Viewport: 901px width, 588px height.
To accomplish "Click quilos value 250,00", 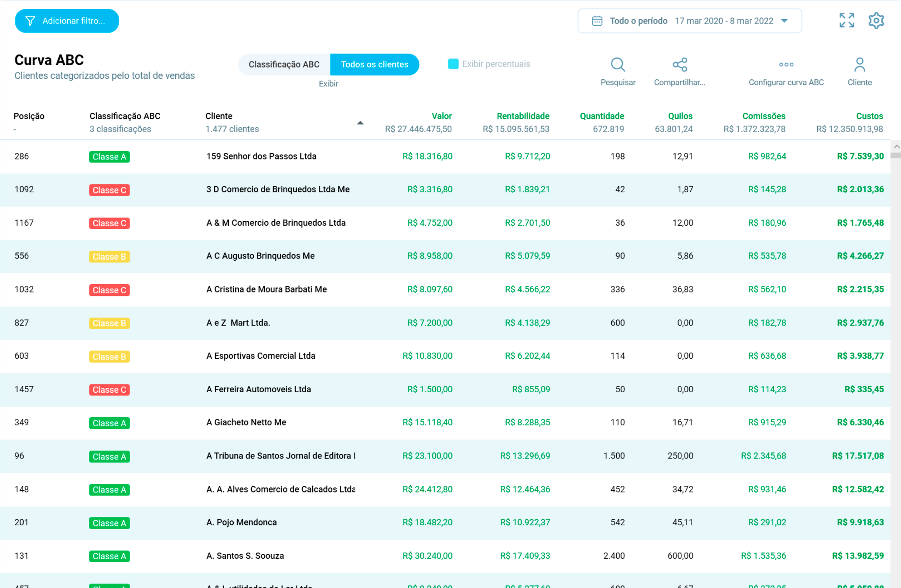I will pyautogui.click(x=680, y=455).
